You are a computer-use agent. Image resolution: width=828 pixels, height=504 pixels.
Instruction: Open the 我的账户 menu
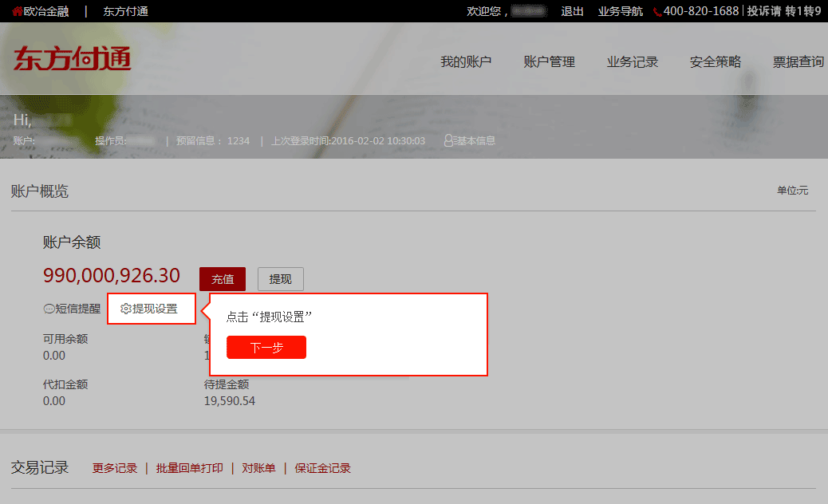coord(466,61)
